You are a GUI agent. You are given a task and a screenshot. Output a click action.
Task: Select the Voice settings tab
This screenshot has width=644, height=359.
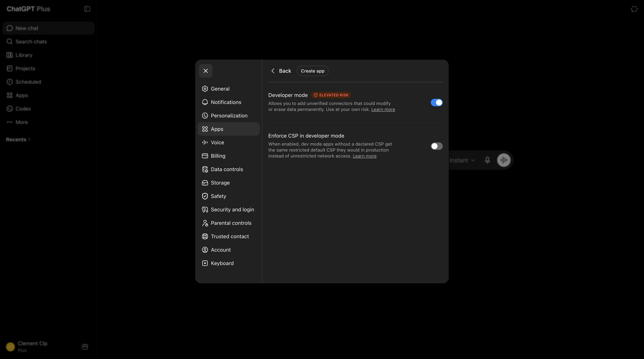point(228,142)
